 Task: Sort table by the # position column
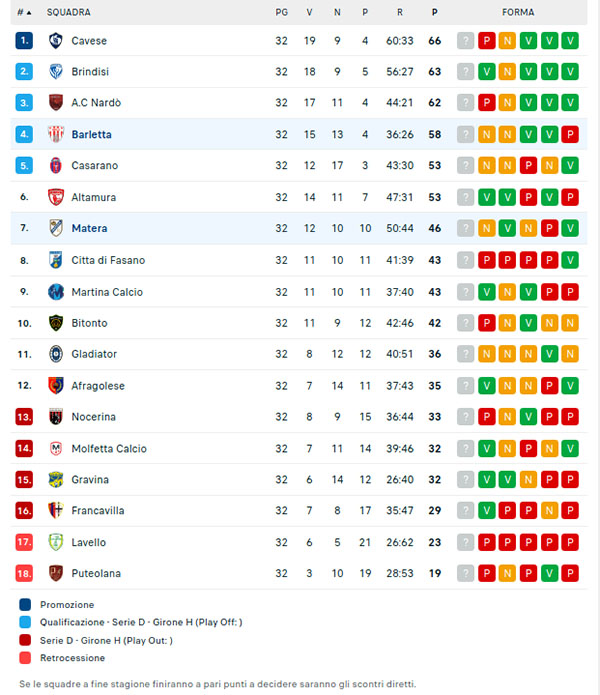click(24, 12)
